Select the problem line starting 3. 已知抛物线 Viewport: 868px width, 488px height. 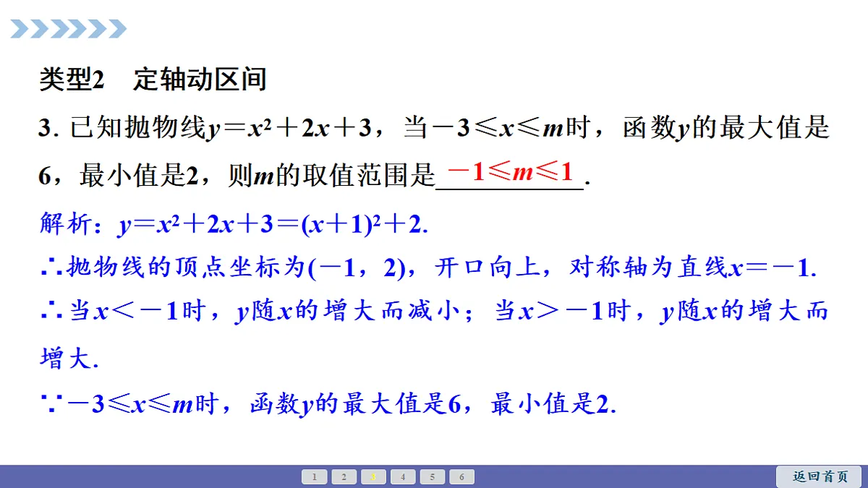tap(434, 129)
